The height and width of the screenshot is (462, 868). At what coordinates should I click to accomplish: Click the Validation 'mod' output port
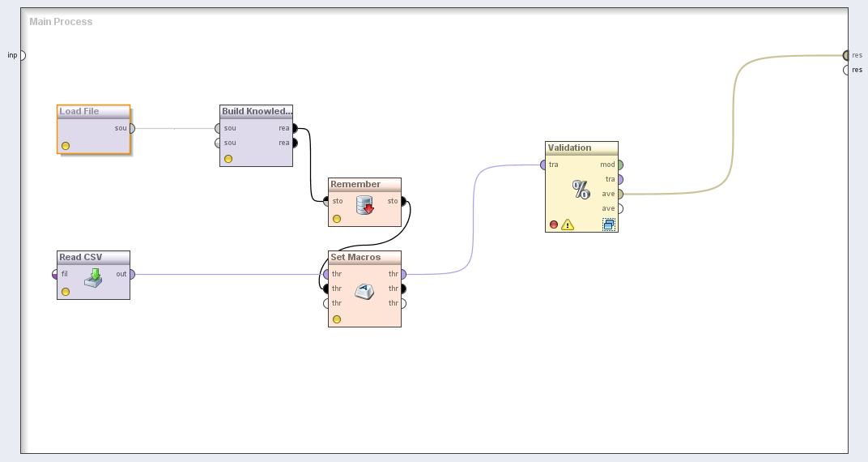(619, 165)
